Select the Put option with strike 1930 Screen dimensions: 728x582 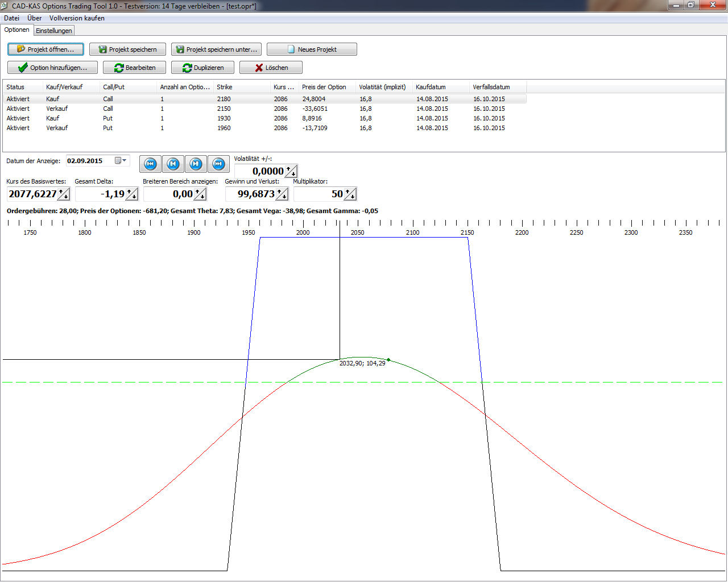(x=224, y=118)
